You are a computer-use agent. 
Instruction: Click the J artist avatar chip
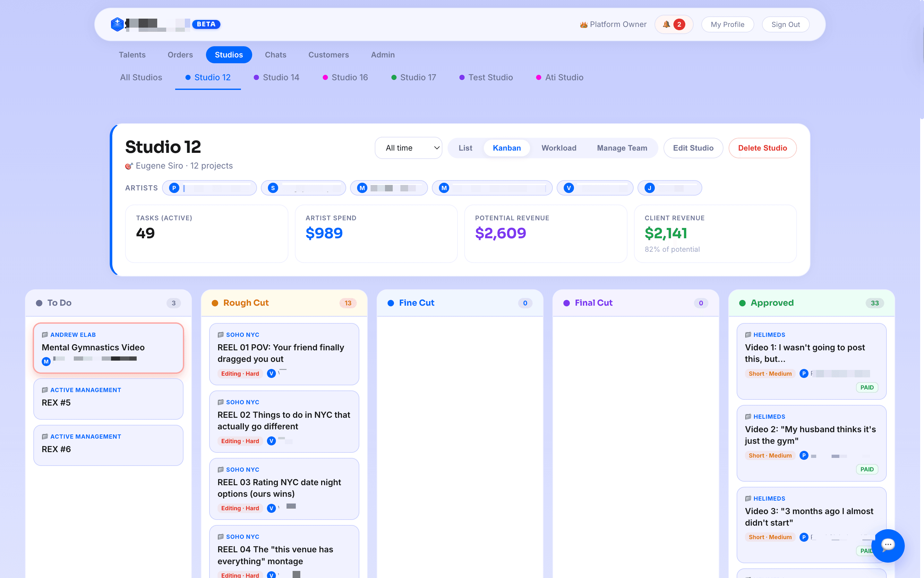point(670,188)
